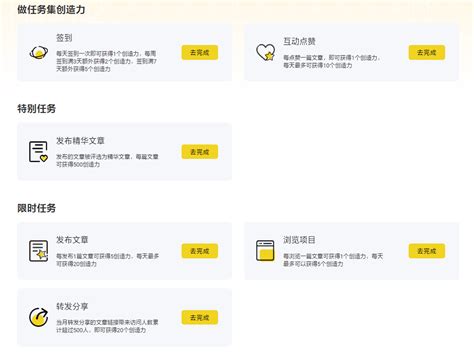
Task: Click the 特别任务 section heading
Action: click(36, 109)
